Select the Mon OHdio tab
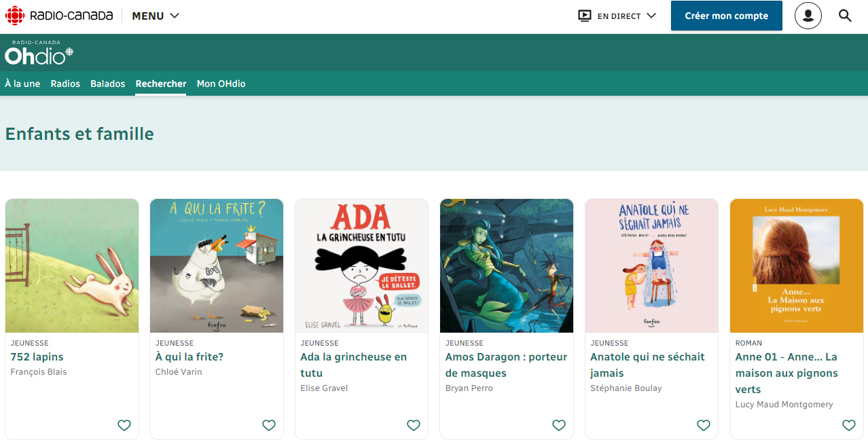Image resolution: width=868 pixels, height=444 pixels. point(221,84)
